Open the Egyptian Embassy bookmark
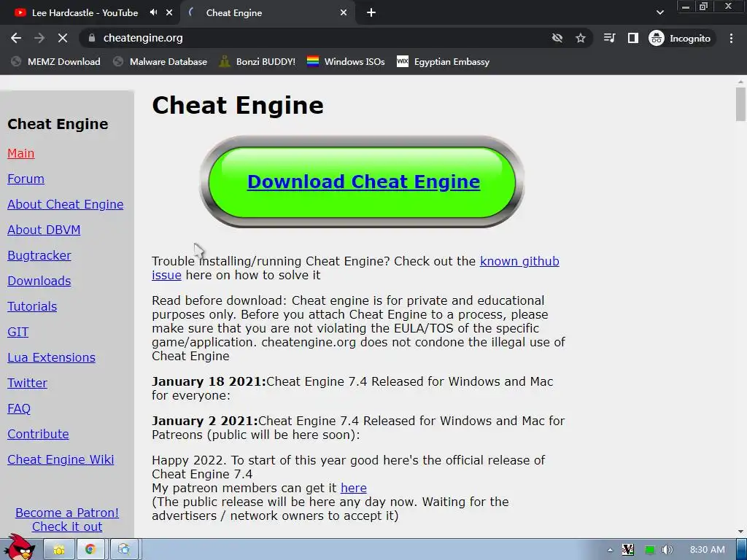 tap(443, 62)
